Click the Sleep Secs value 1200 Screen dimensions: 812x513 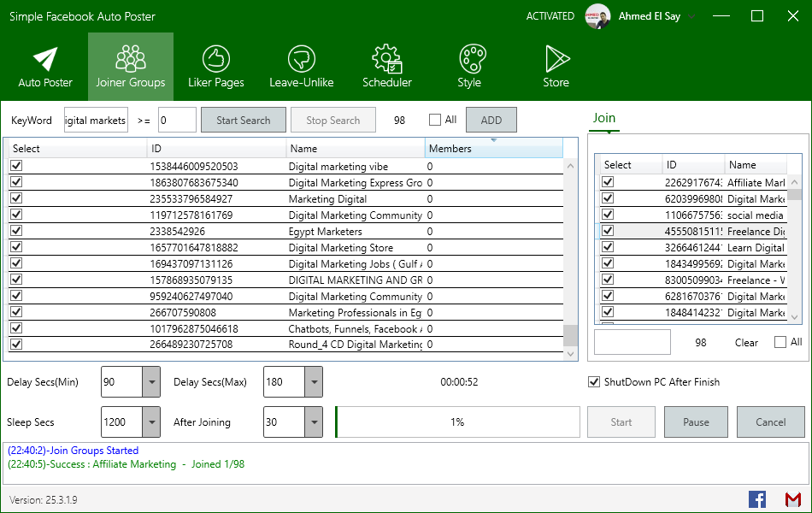121,422
